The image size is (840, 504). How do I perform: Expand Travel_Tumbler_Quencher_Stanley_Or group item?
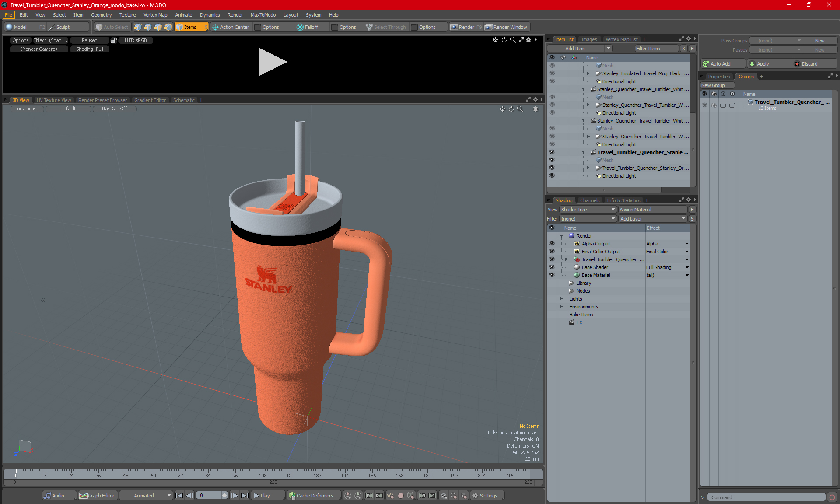coord(588,168)
